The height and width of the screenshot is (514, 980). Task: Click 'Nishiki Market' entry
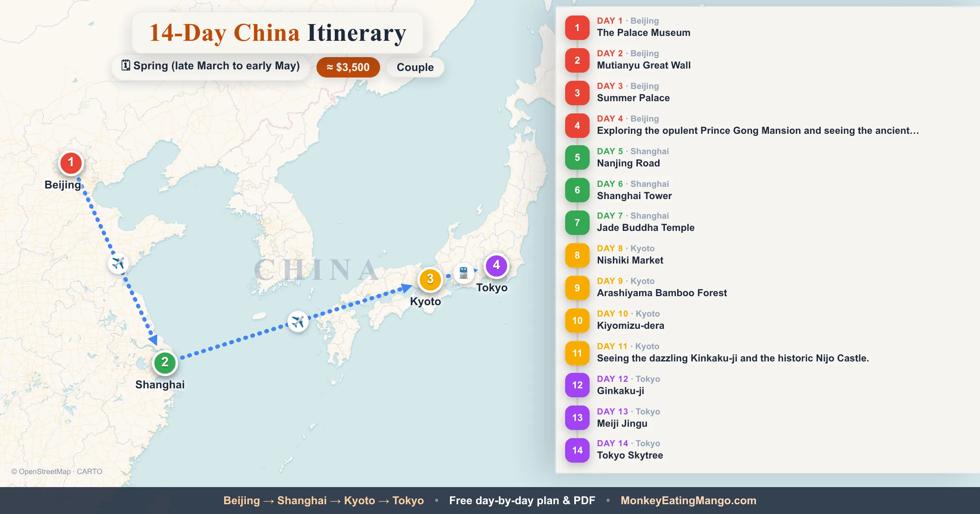[x=630, y=260]
